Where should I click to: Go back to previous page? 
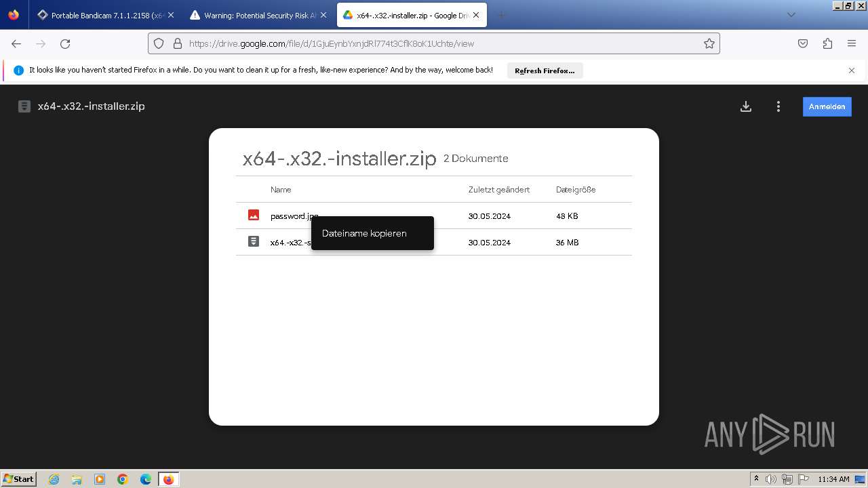coord(16,43)
